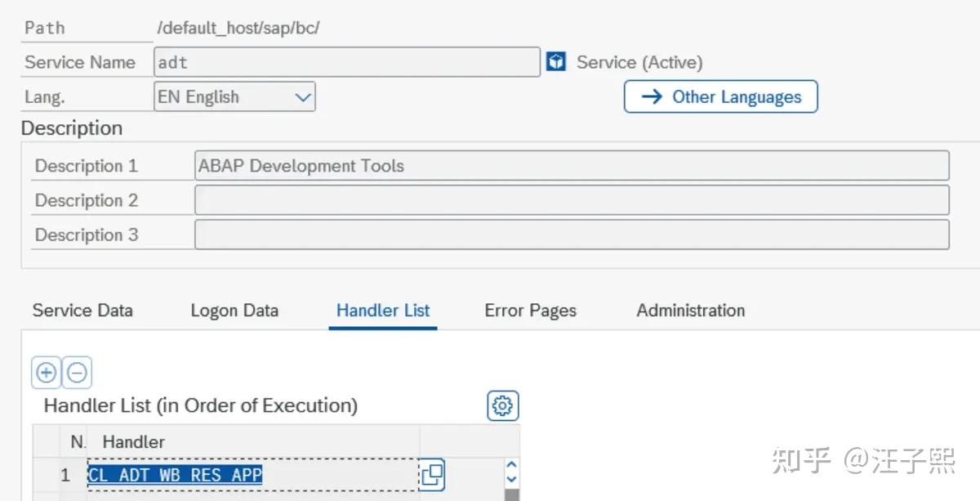Click the Description 1 field with ABAP Development Tools
This screenshot has width=980, height=501.
tap(572, 165)
